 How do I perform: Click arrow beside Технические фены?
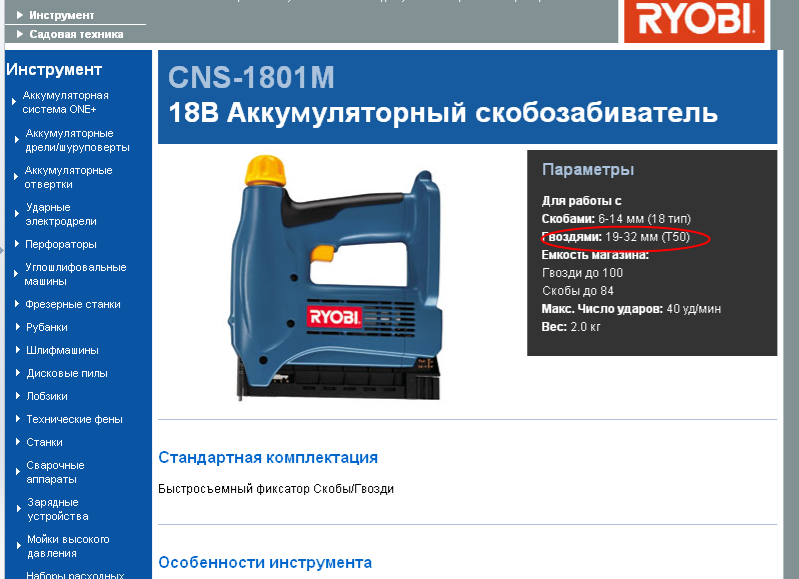(17, 418)
